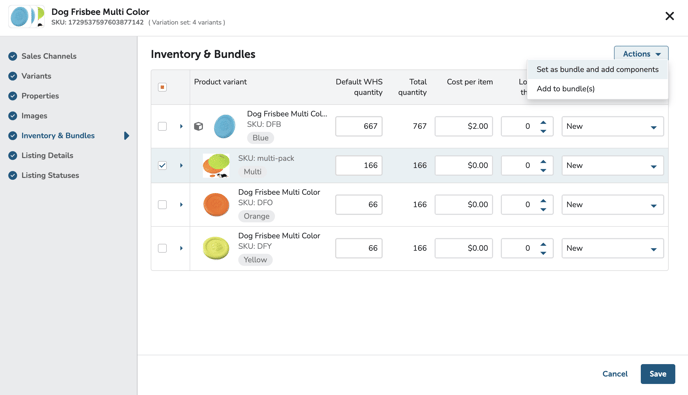Go to Images section

pyautogui.click(x=34, y=116)
